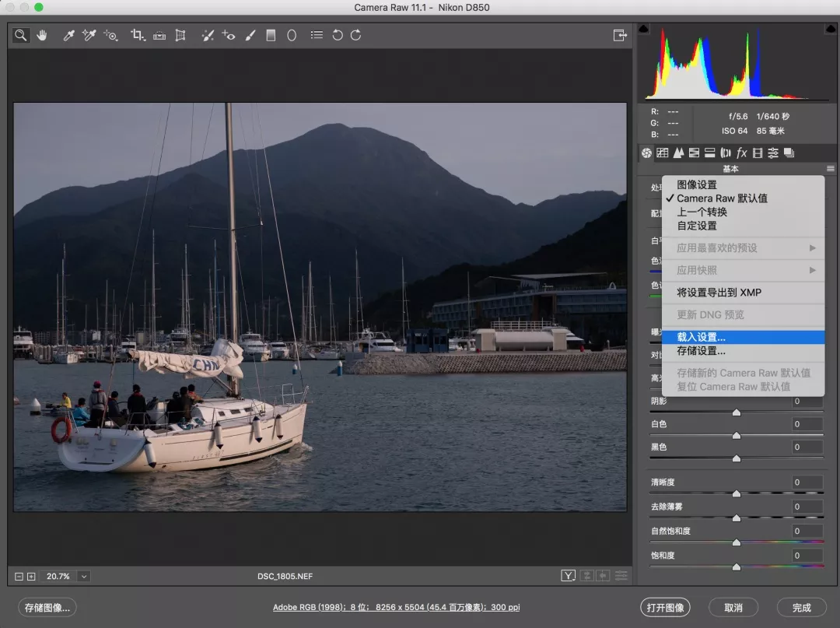The width and height of the screenshot is (840, 628).
Task: Open the zoom level dropdown
Action: coord(84,577)
